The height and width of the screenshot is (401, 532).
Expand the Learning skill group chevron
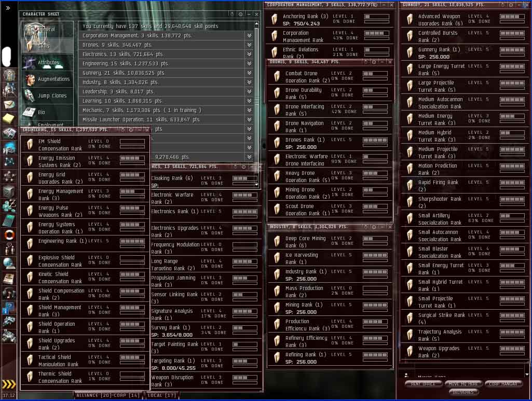(x=249, y=101)
